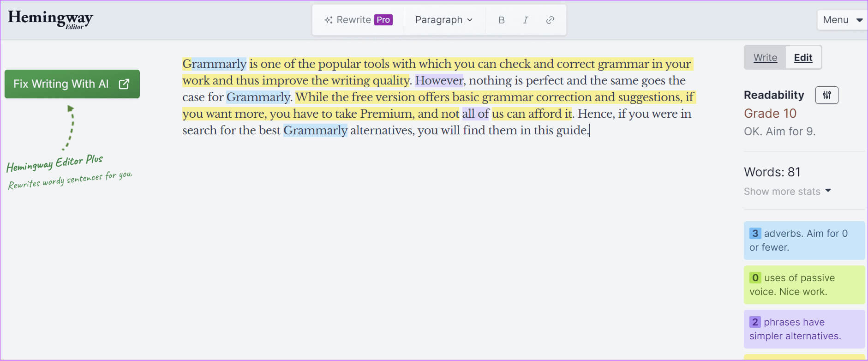Click the Hemingway Editor logo
Image resolution: width=868 pixels, height=361 pixels.
50,19
